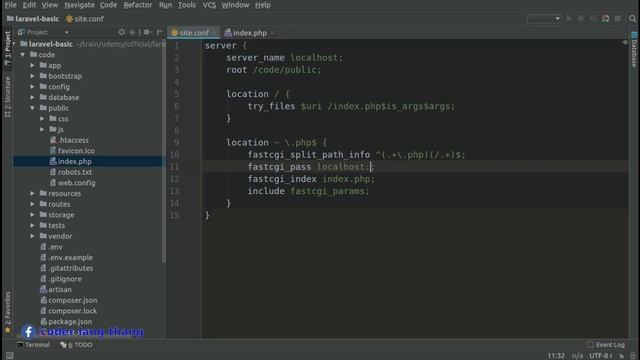Click the laravel-basic root project node
Screen dimensions: 640x360
[47, 44]
